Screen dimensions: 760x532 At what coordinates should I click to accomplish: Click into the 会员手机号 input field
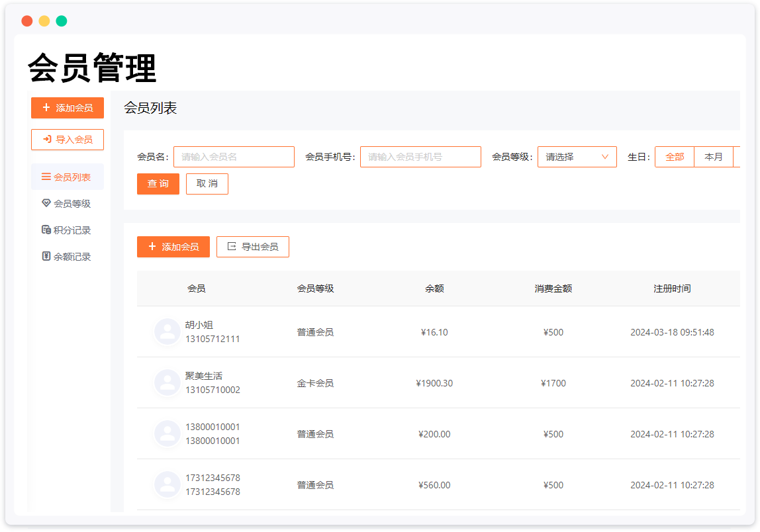click(420, 157)
